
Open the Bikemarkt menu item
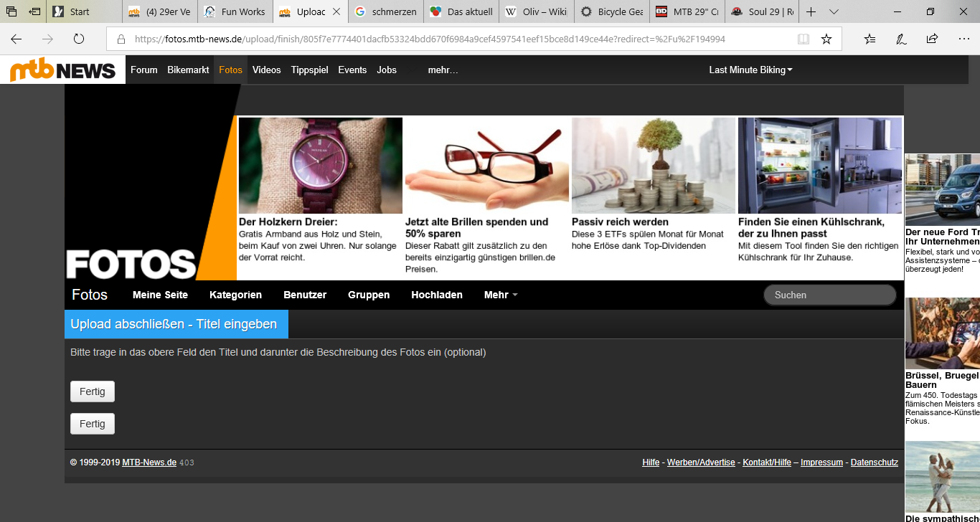tap(188, 70)
